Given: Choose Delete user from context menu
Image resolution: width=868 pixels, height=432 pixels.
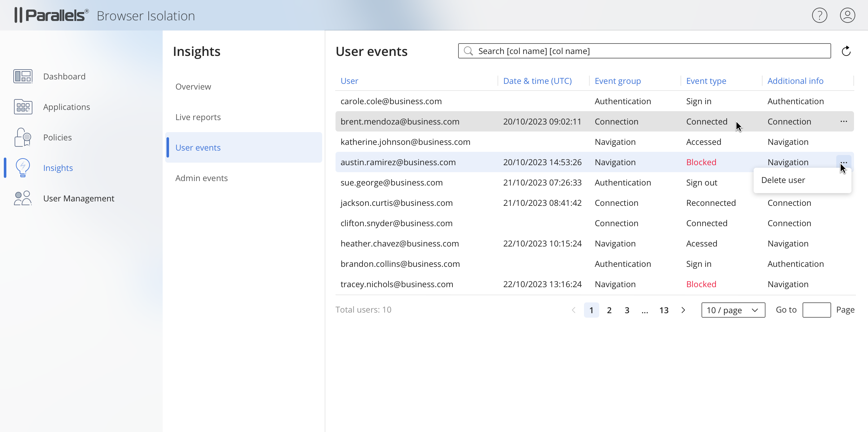Looking at the screenshot, I should 783,180.
